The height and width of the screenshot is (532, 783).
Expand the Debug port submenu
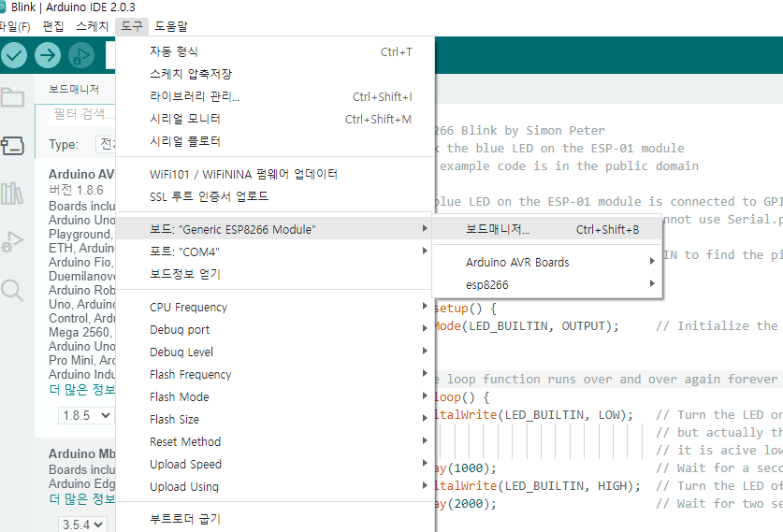pyautogui.click(x=275, y=329)
